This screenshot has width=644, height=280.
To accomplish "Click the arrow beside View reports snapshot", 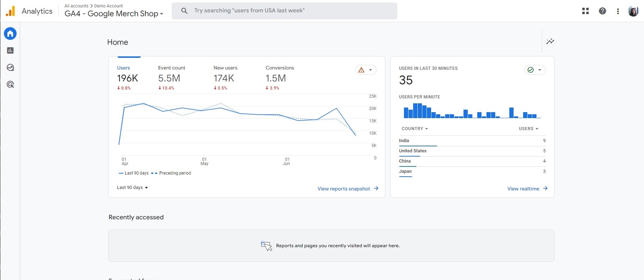I will click(376, 188).
